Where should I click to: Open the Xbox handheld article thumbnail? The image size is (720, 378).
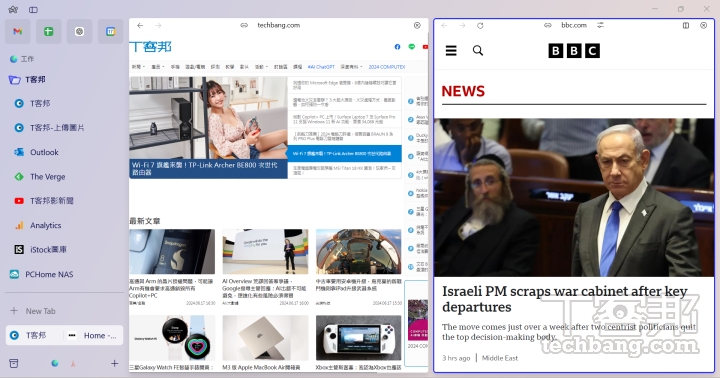click(x=358, y=338)
